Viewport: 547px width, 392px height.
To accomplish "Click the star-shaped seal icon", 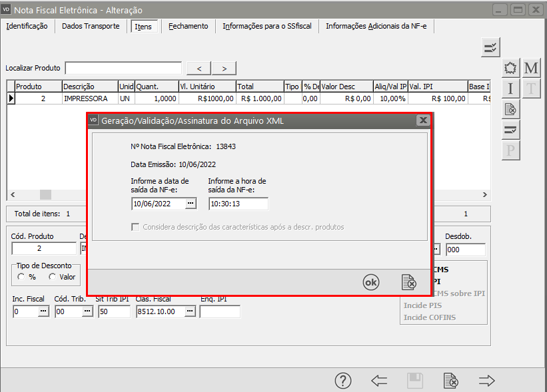I will click(510, 69).
